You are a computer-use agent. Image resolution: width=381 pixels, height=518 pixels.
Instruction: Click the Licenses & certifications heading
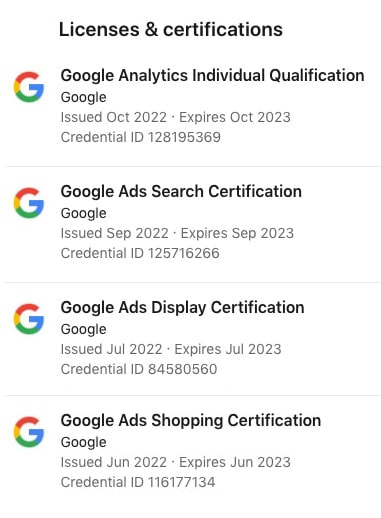click(x=171, y=30)
